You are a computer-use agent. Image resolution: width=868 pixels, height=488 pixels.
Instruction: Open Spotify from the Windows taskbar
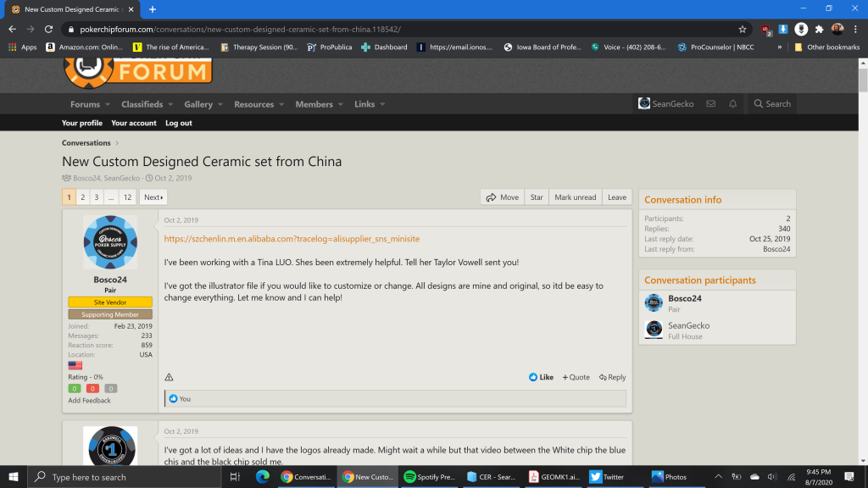430,477
